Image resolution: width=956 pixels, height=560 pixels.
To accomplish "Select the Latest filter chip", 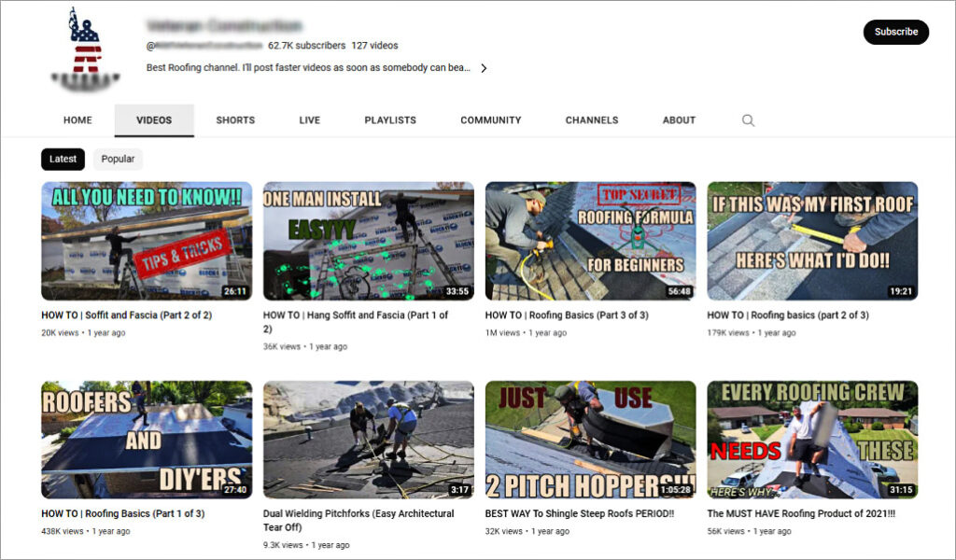I will point(63,159).
